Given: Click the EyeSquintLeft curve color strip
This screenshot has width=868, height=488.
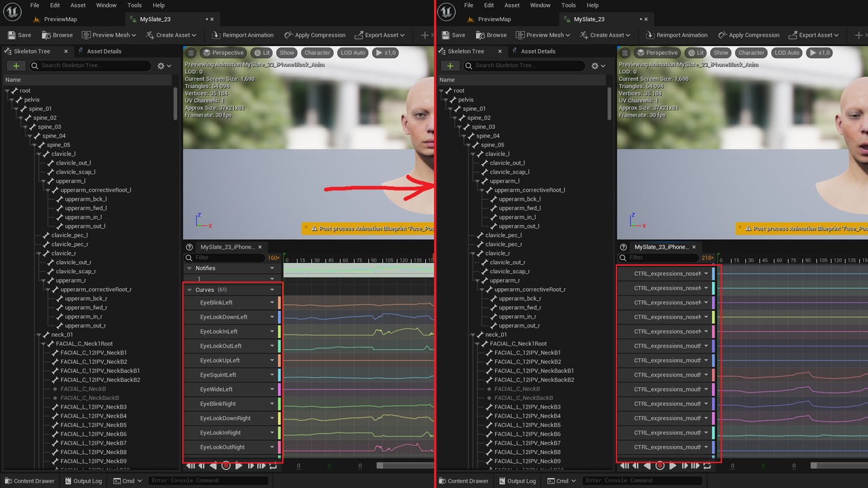Looking at the screenshot, I should (x=279, y=375).
